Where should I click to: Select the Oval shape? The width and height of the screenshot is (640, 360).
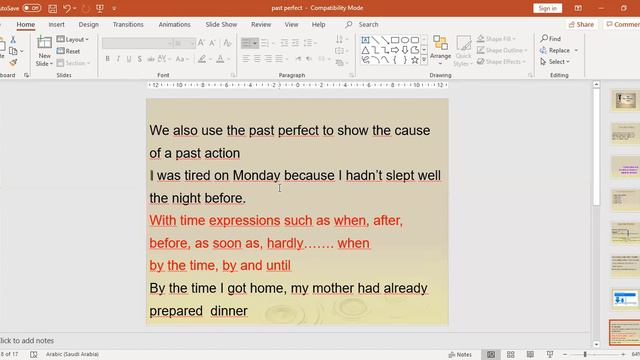(x=405, y=40)
